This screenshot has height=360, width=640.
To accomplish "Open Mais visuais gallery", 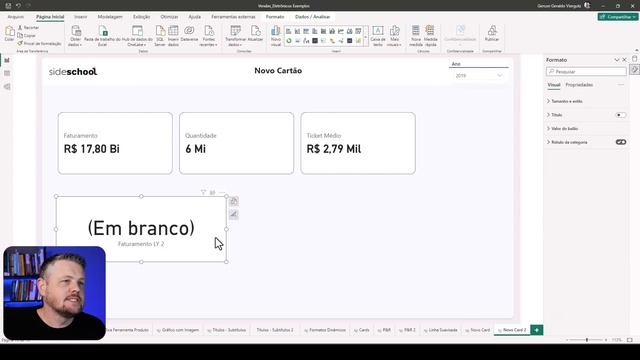I will point(394,36).
